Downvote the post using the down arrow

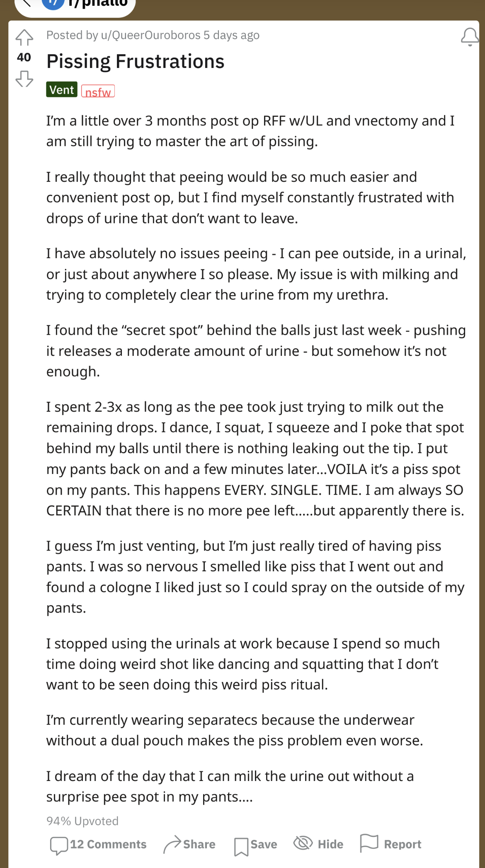(24, 79)
